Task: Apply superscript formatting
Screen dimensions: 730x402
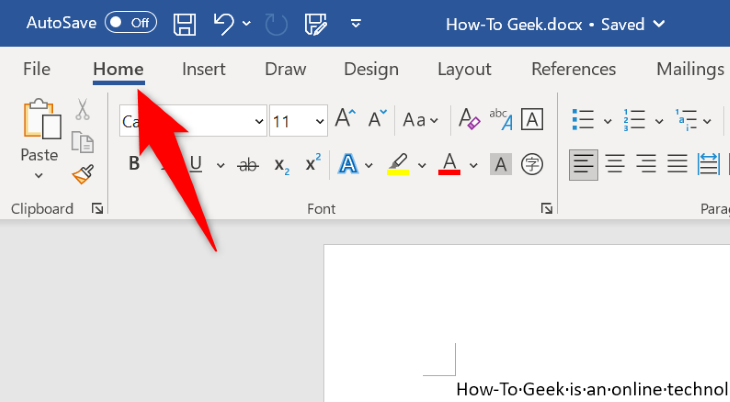Action: (313, 164)
